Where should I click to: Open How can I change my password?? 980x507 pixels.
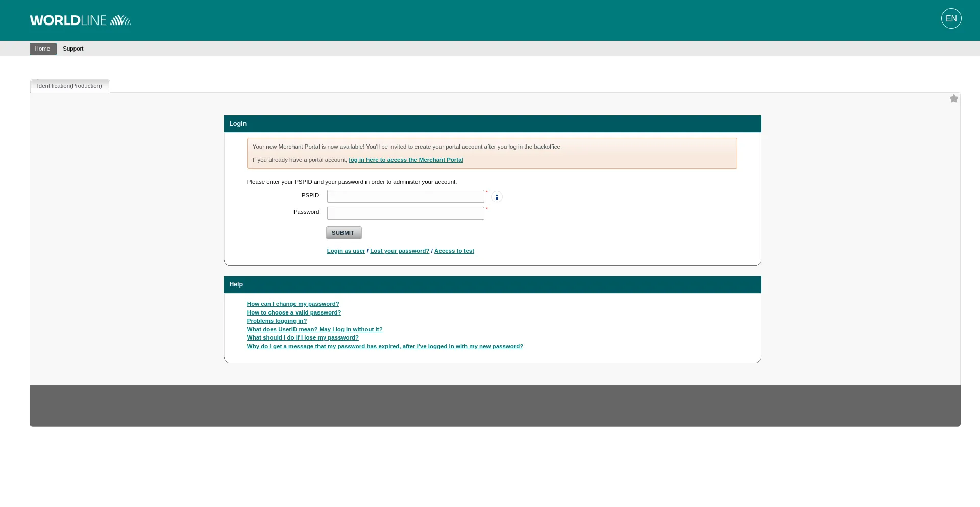tap(293, 304)
